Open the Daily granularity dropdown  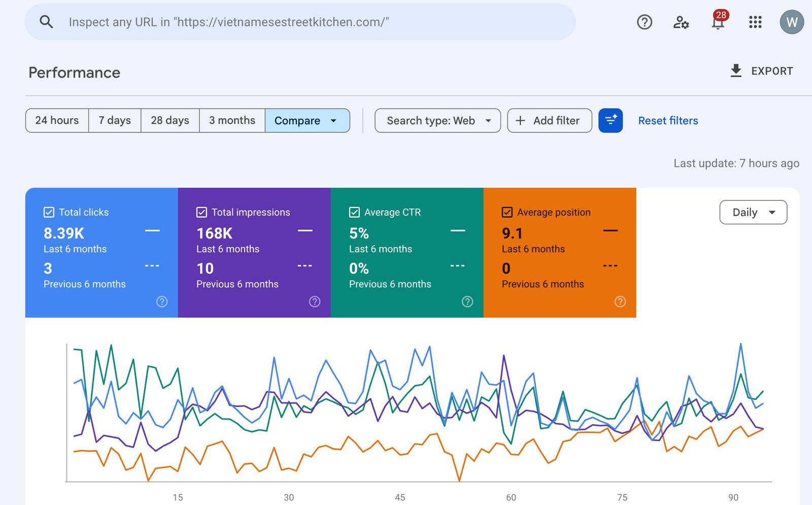click(x=753, y=212)
